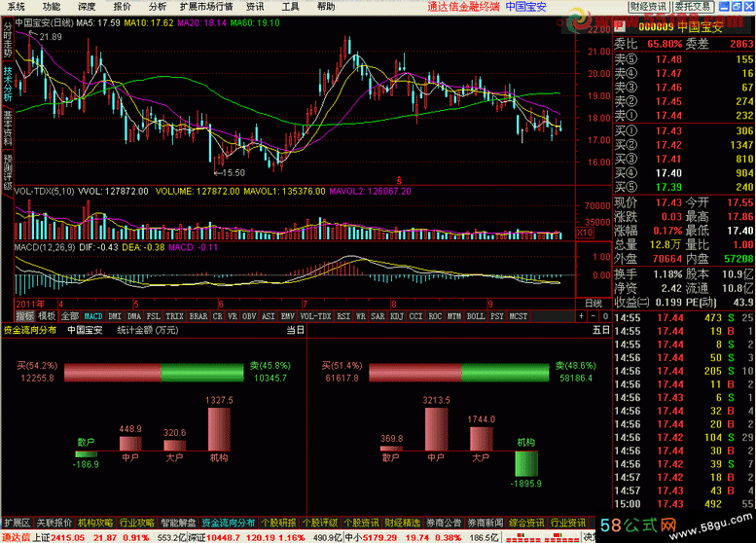Select the MACD indicator
Image resolution: width=756 pixels, height=543 pixels.
point(93,316)
